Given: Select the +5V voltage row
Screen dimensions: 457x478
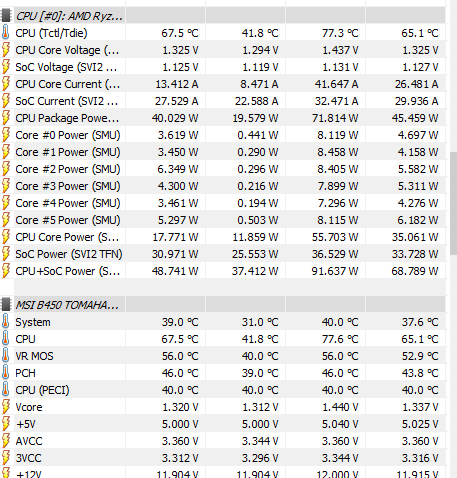Looking at the screenshot, I should [x=223, y=424].
